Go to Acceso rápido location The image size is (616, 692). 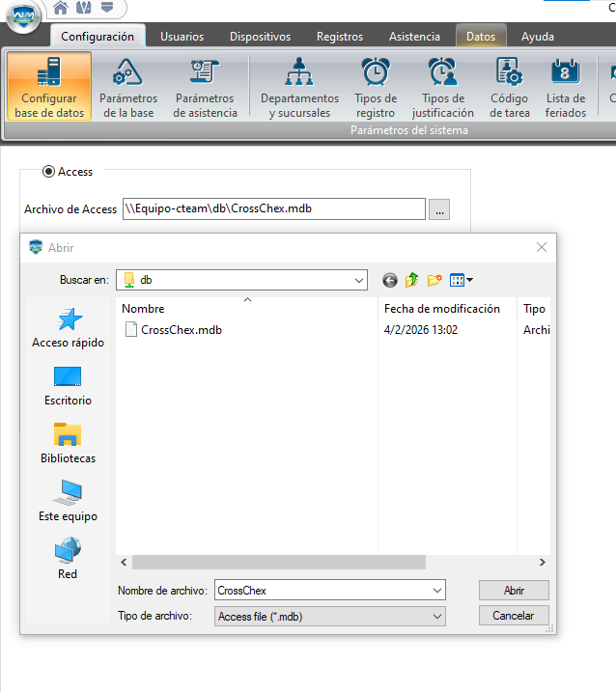tap(68, 328)
